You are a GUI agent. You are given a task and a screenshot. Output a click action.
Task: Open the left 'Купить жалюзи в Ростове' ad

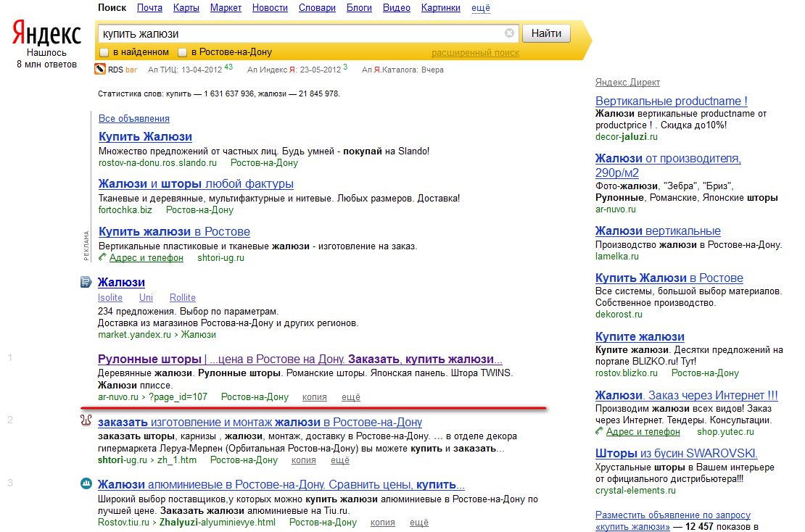click(174, 231)
